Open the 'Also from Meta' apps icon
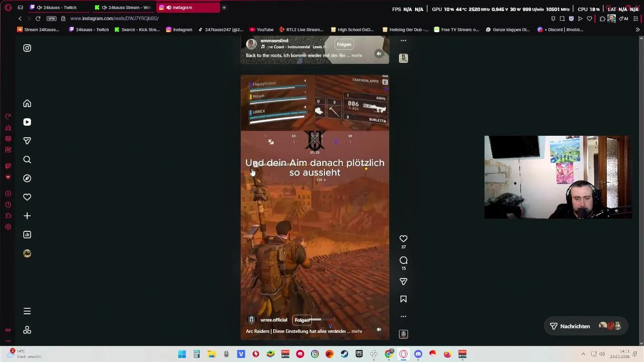644x362 pixels. coord(27,330)
